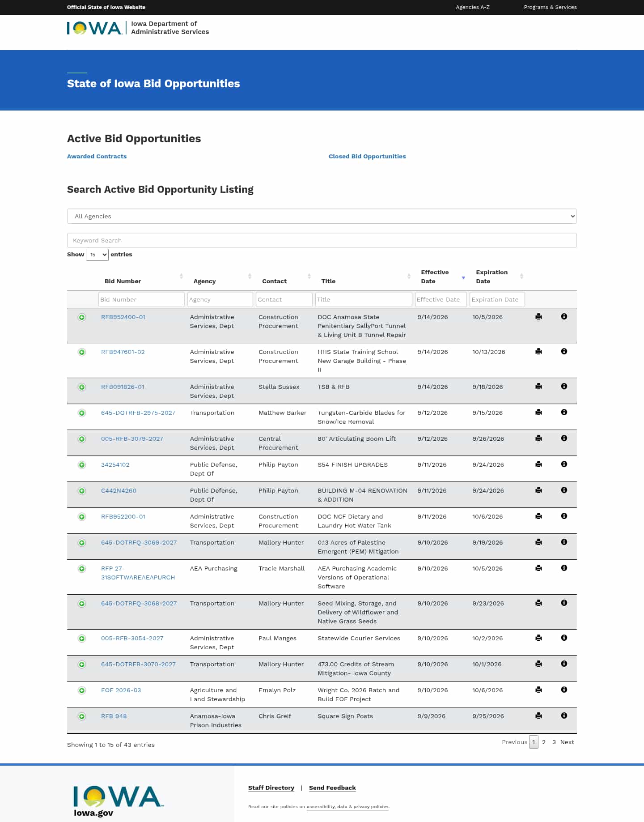This screenshot has height=822, width=644.
Task: Show info for bid 34254102
Action: tap(564, 464)
